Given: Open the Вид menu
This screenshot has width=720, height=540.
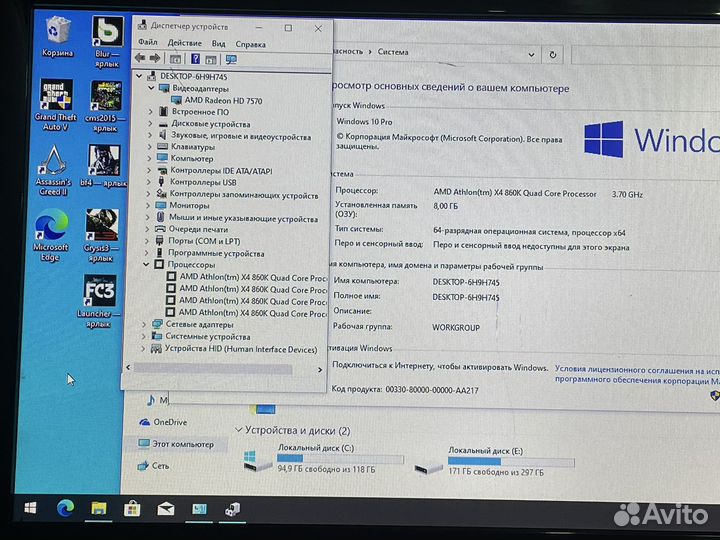Looking at the screenshot, I should [219, 44].
